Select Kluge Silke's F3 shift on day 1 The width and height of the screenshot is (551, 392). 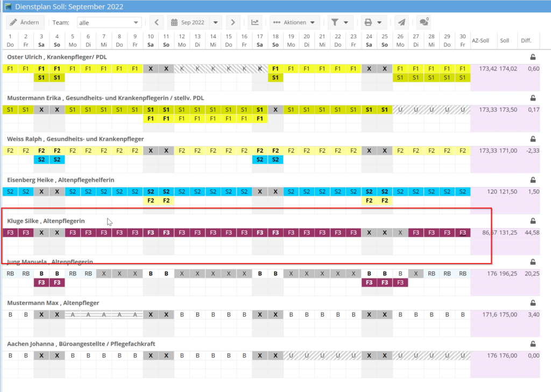[x=10, y=233]
